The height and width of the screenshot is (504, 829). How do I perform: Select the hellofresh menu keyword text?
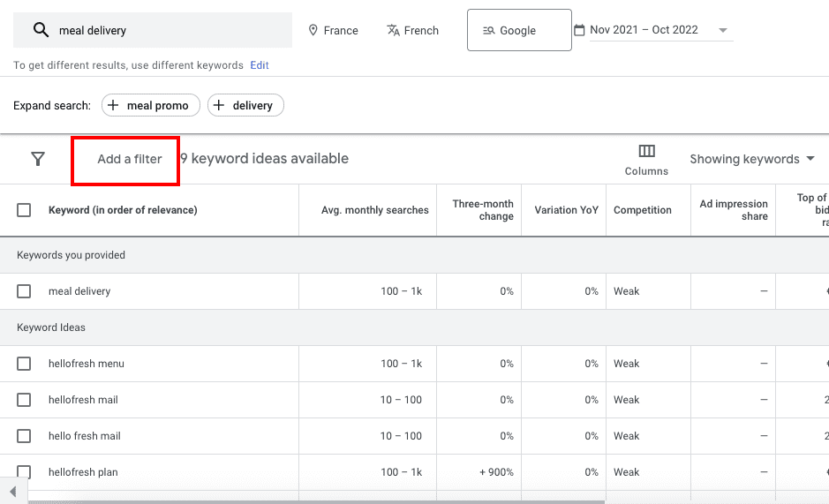tap(87, 364)
